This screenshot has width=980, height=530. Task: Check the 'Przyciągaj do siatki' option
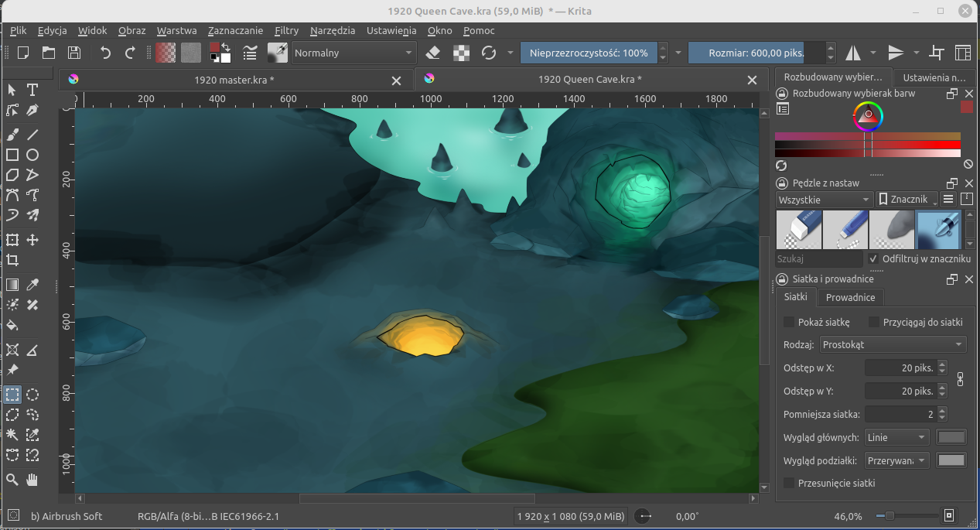tap(875, 322)
